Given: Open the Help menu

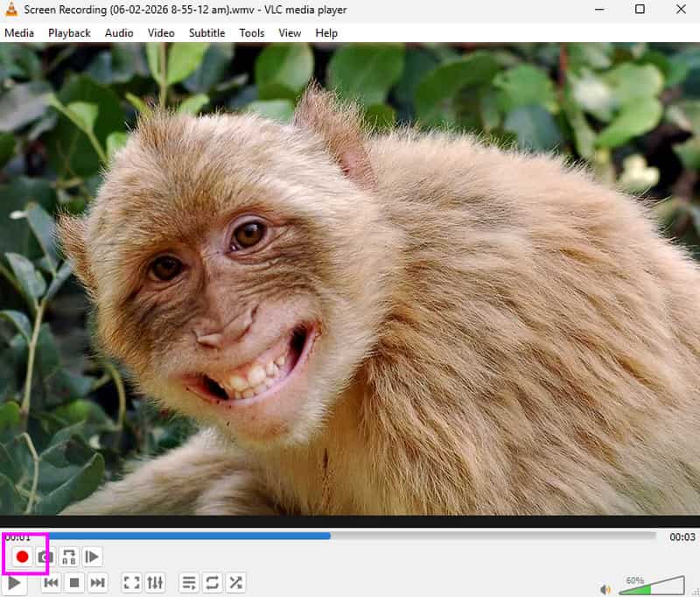Looking at the screenshot, I should click(326, 33).
